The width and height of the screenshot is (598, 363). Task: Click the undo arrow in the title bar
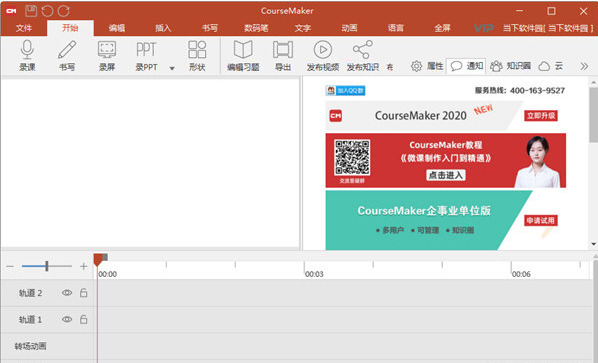pos(47,11)
